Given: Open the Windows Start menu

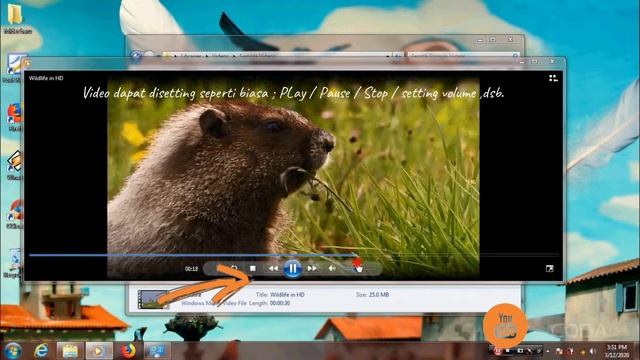Looking at the screenshot, I should pyautogui.click(x=13, y=351).
